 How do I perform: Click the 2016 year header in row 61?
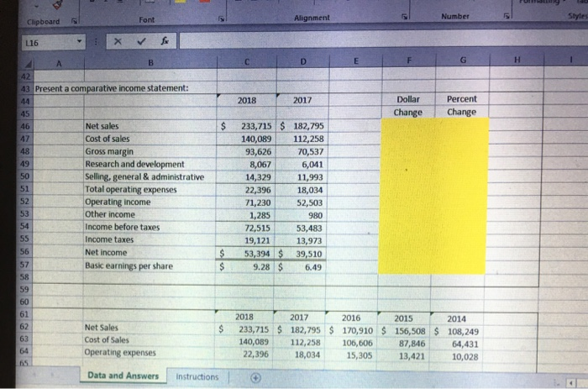coord(351,318)
